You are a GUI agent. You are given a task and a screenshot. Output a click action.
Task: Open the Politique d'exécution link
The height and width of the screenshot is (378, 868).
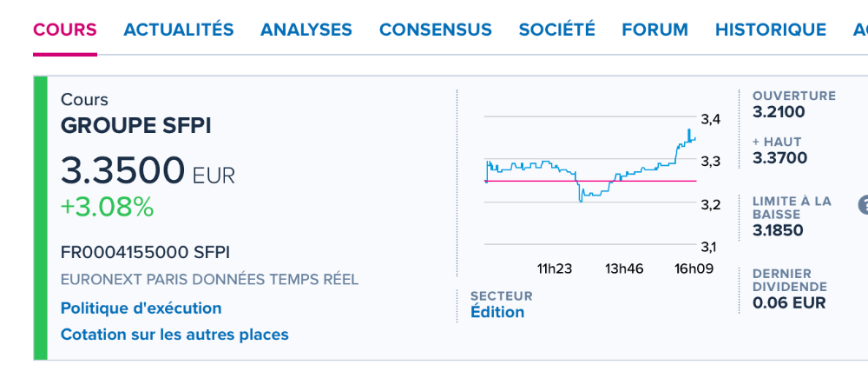click(x=141, y=308)
